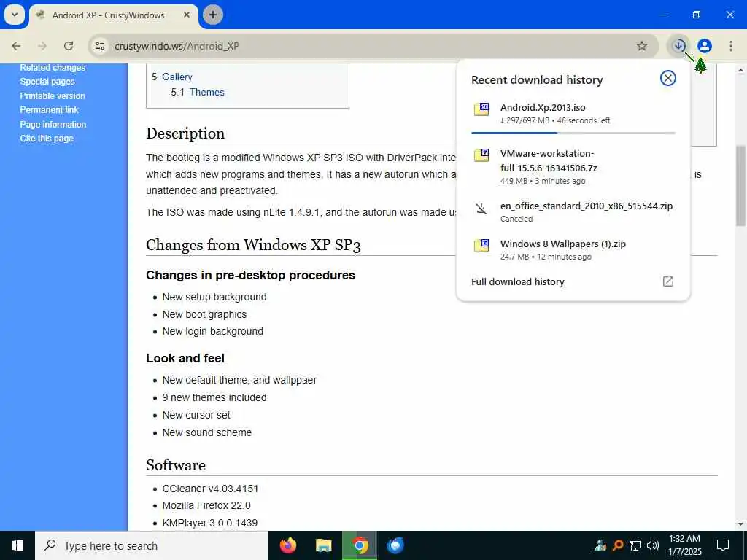Open full download history external link icon
The image size is (747, 560).
click(668, 281)
